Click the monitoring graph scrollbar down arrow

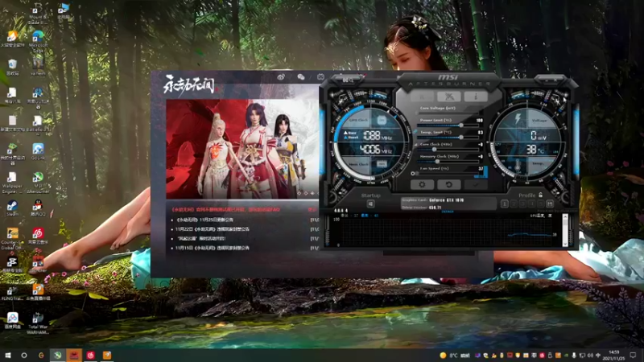(565, 245)
